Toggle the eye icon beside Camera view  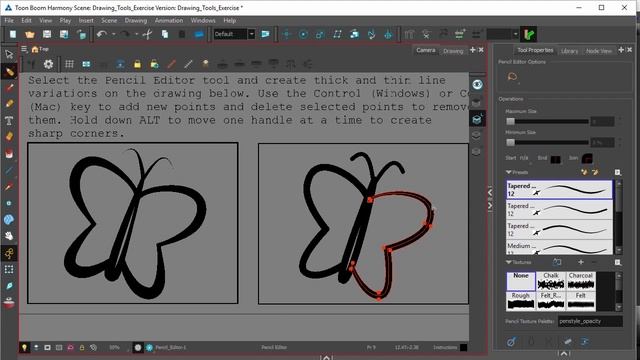(477, 84)
